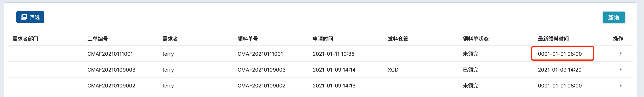Screen dimensions: 644x97
Task: Click the 发料仓管 column header
Action: (x=398, y=39)
